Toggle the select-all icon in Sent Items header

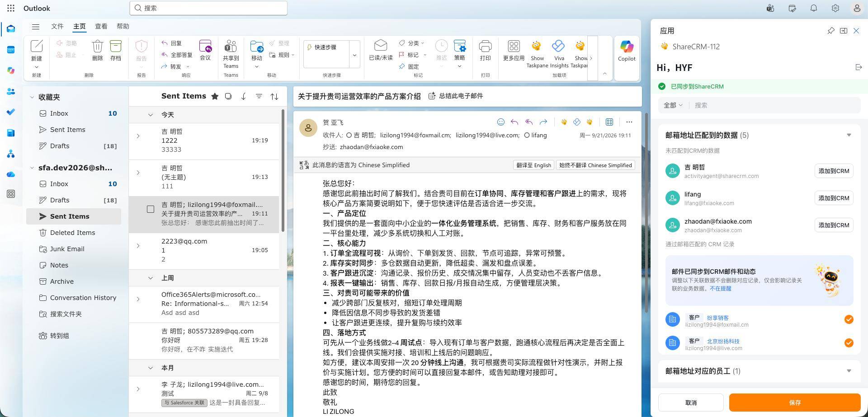tap(228, 96)
